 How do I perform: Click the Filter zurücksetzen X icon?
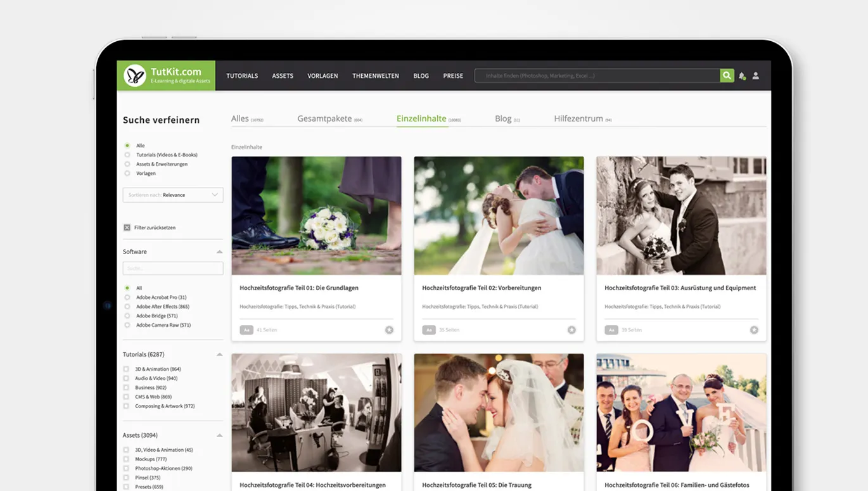click(x=127, y=227)
